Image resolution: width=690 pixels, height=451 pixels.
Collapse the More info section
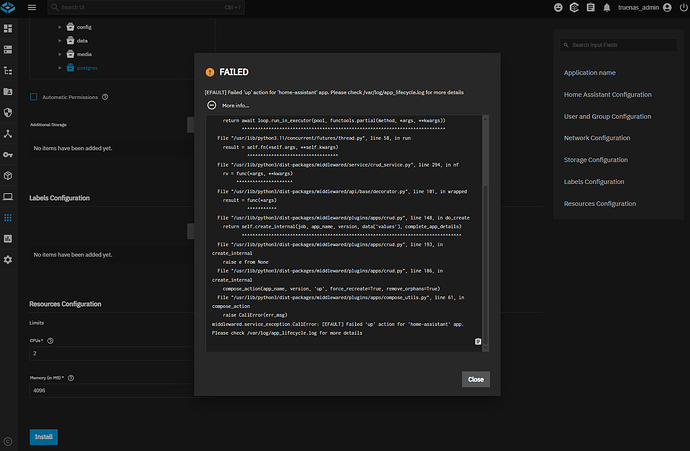click(x=212, y=105)
